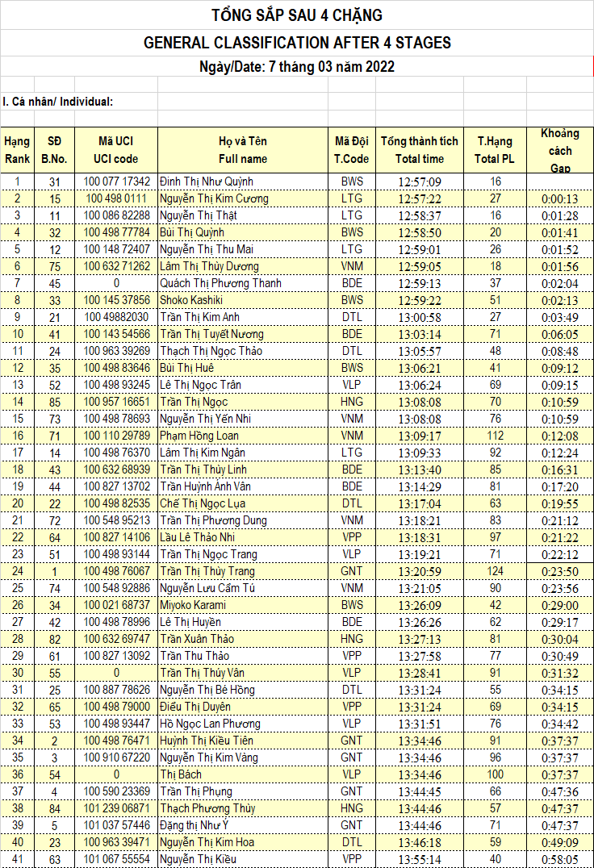Click the total time cell '12:57:09'
This screenshot has height=868, width=594.
(420, 182)
